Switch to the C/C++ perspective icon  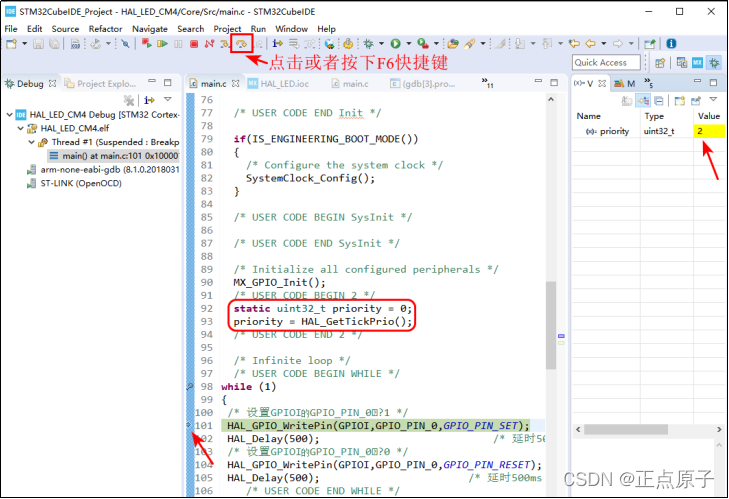coord(682,62)
